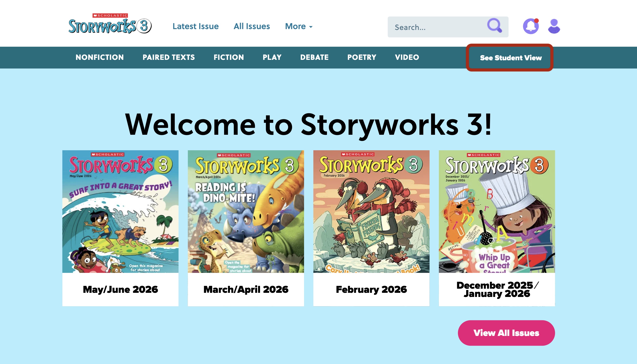The image size is (637, 364).
Task: Select the FICTION category
Action: [x=229, y=57]
